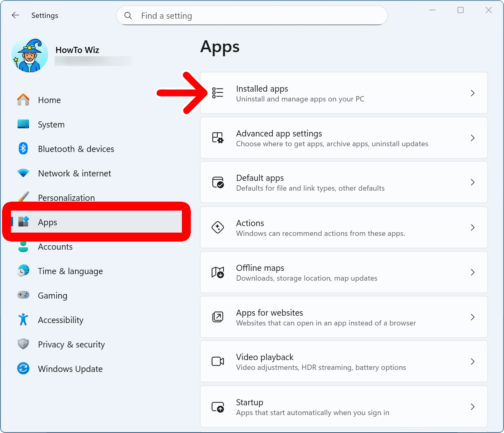Select Time & language in sidebar
504x433 pixels.
[x=70, y=271]
